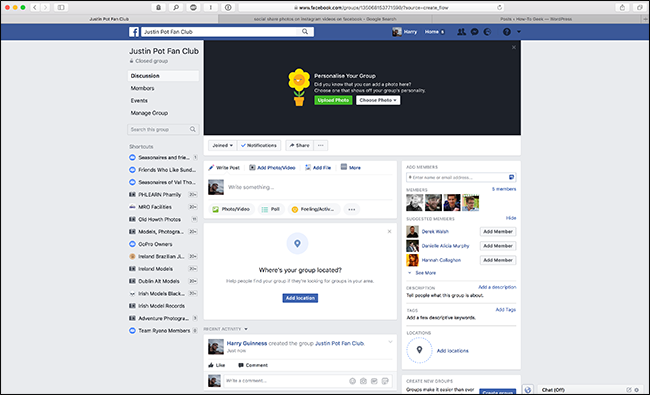Click Safari back navigation arrow
Screen dimensions: 650x395
(x=35, y=7)
